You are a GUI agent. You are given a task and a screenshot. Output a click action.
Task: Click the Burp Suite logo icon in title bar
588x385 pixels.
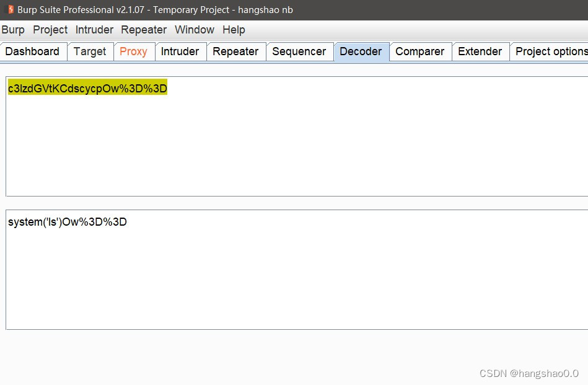coord(11,9)
